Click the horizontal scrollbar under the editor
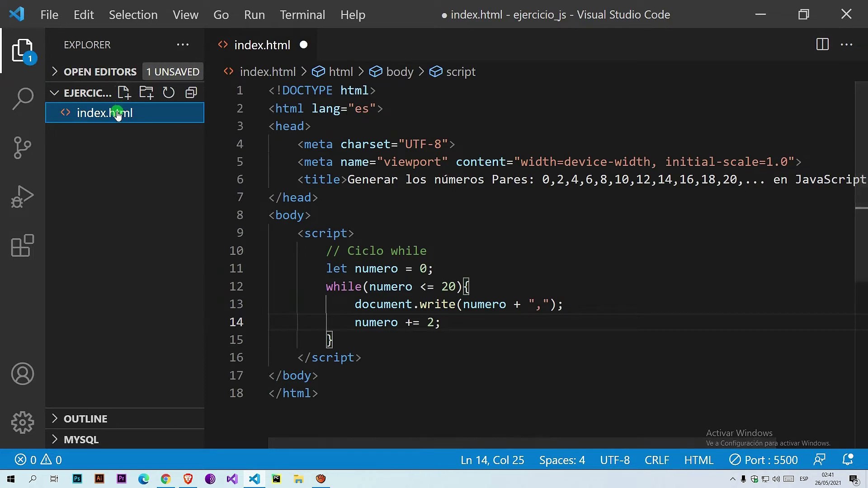The width and height of the screenshot is (868, 488). tap(522, 443)
